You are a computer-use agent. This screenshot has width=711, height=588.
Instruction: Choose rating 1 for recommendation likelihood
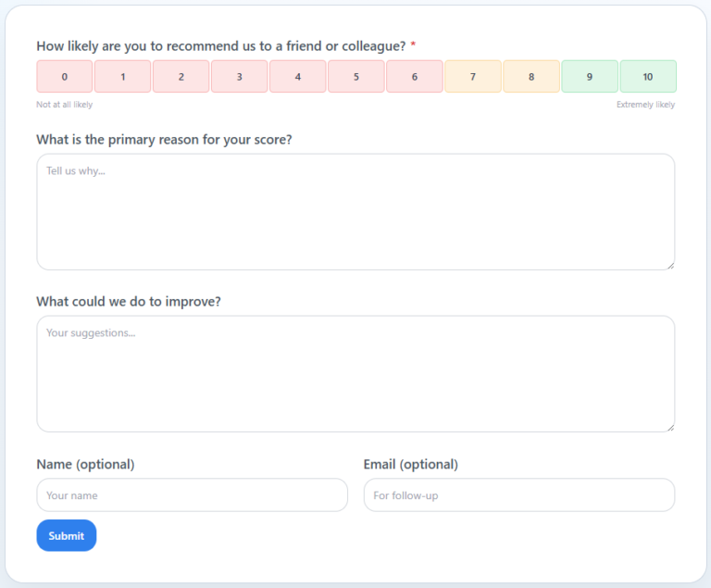click(x=123, y=76)
